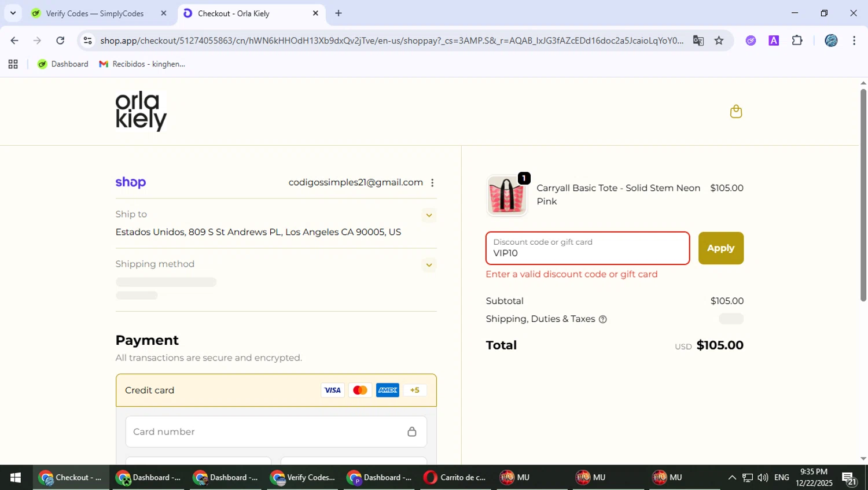This screenshot has width=868, height=490.
Task: Open the Extensions puzzle menu
Action: (x=797, y=40)
